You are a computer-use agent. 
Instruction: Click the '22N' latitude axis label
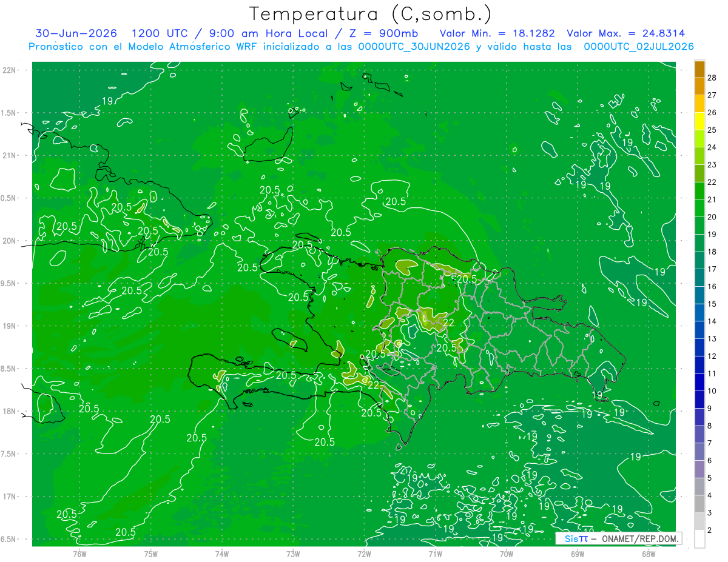9,70
